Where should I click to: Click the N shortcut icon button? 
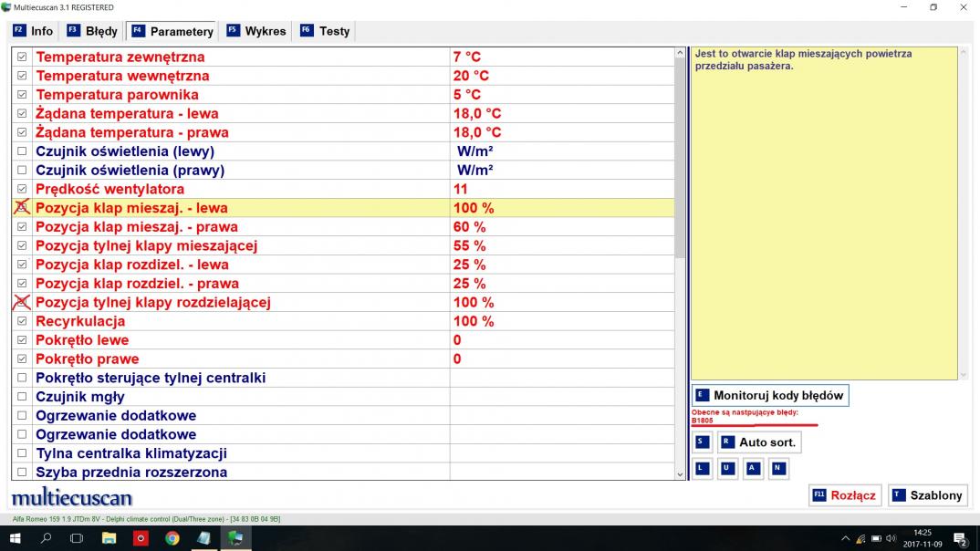778,468
